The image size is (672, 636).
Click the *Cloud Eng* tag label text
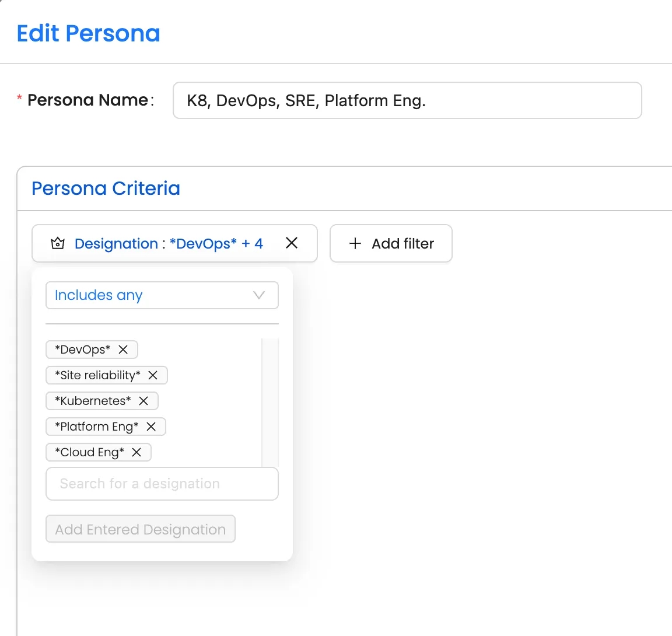point(89,452)
